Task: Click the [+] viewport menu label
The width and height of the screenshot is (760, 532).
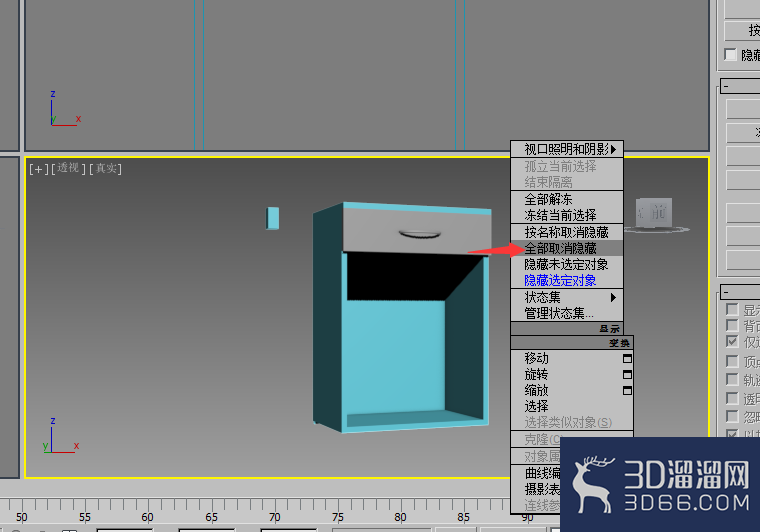Action: pos(39,169)
